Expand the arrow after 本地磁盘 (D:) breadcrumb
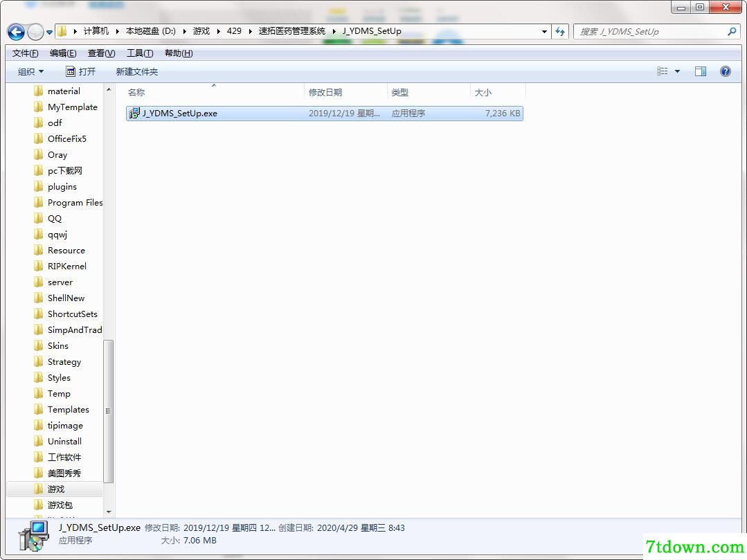This screenshot has height=560, width=747. [184, 31]
